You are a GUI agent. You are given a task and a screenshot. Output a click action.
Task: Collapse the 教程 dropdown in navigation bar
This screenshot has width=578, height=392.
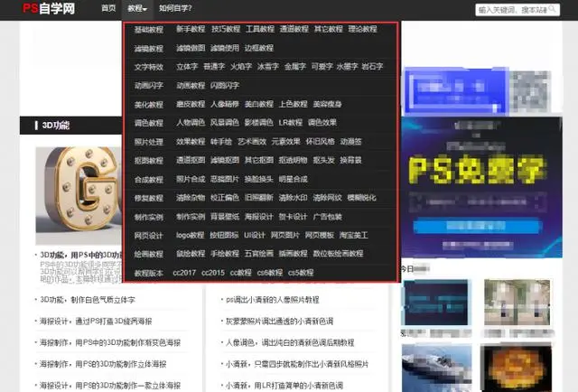point(137,8)
